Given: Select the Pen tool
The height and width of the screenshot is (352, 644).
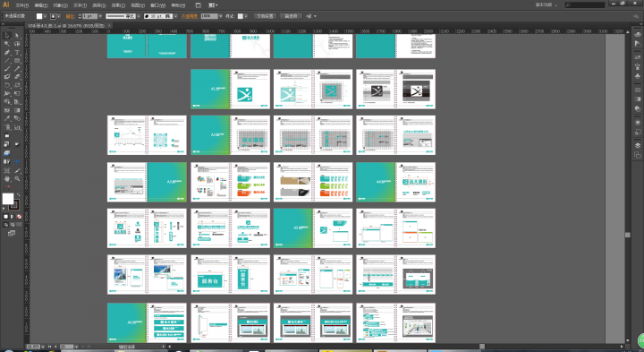Looking at the screenshot, I should click(x=7, y=53).
